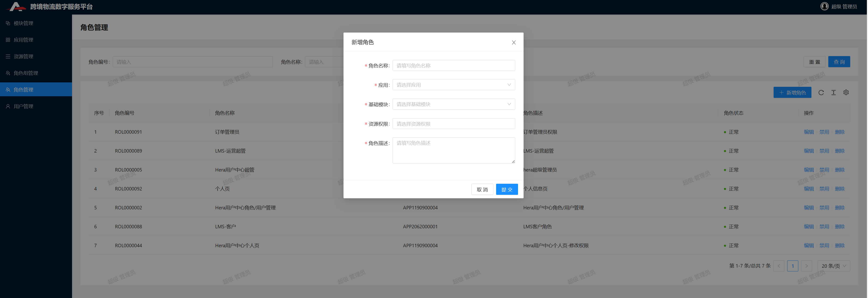Viewport: 868px width, 298px height.
Task: Click the 查询 button
Action: coord(839,62)
